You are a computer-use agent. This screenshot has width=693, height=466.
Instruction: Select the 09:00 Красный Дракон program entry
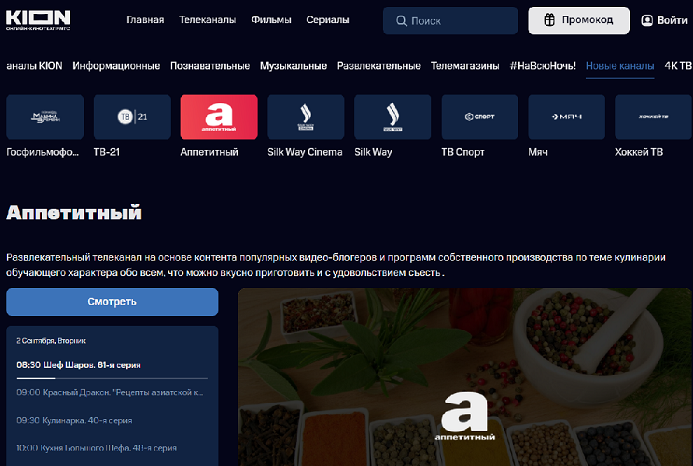coord(110,392)
